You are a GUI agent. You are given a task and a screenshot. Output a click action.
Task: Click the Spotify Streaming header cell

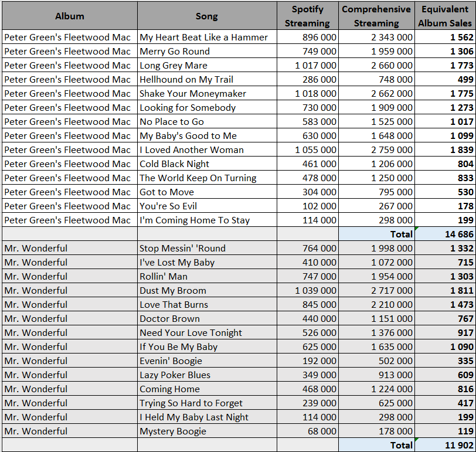[x=308, y=16]
